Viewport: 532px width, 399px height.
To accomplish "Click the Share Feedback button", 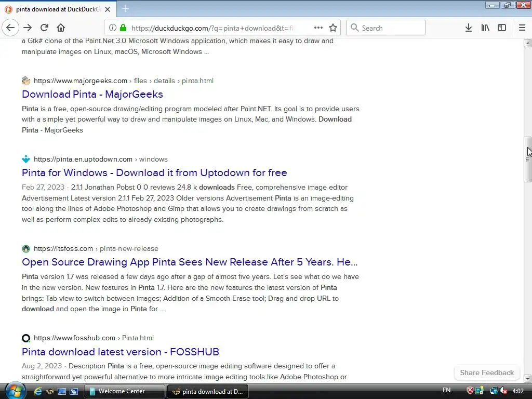I will pos(487,373).
